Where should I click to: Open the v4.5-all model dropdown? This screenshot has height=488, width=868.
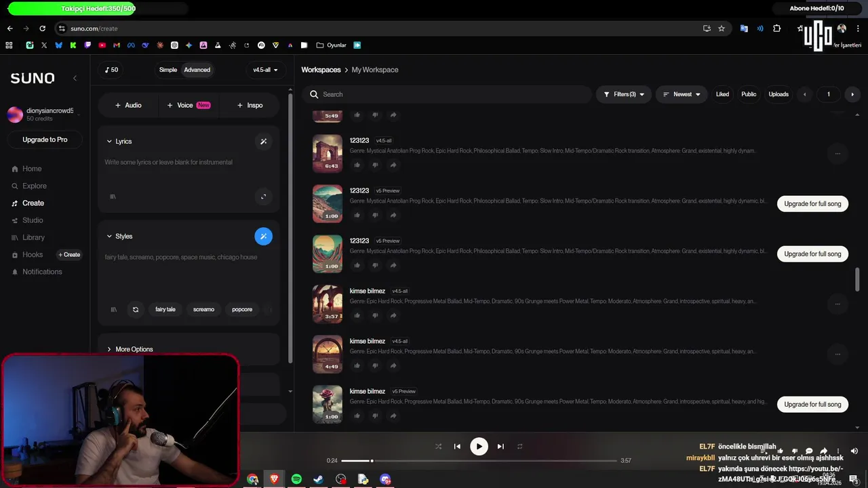click(265, 70)
